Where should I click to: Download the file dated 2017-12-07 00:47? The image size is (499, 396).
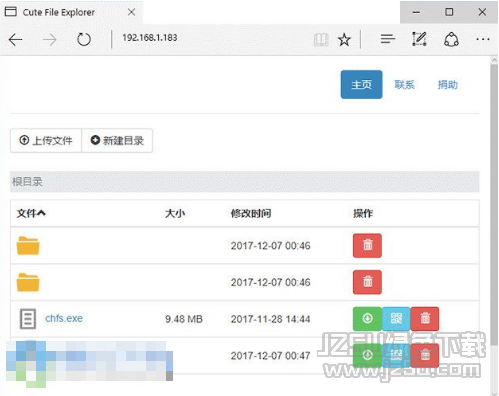coord(367,355)
